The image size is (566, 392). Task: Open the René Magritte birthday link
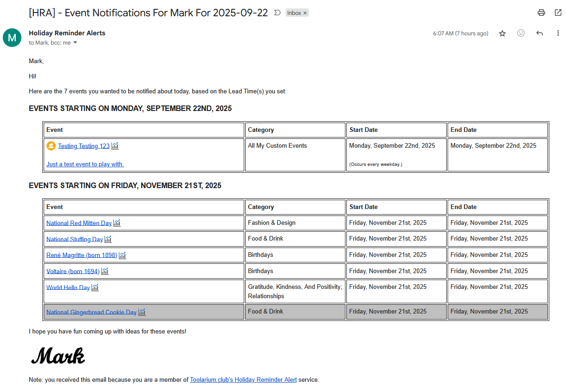click(x=81, y=255)
